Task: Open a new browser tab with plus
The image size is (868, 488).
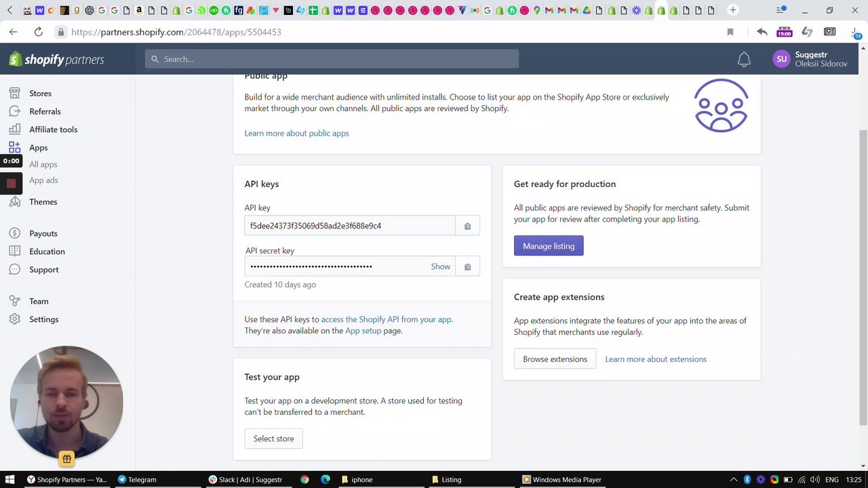Action: pyautogui.click(x=733, y=10)
